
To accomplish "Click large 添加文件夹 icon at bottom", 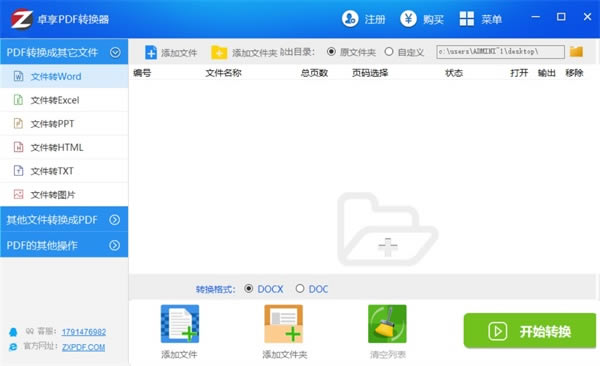I will point(284,324).
